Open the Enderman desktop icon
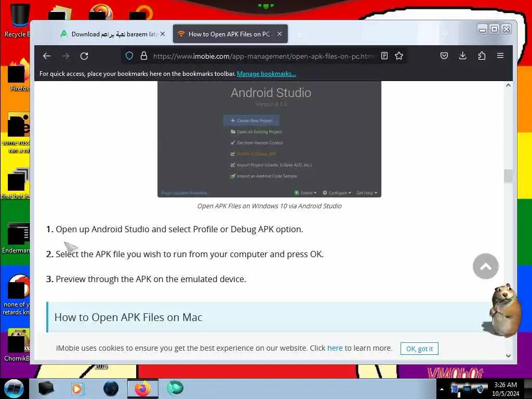Viewport: 532px width, 399px height. tap(16, 237)
